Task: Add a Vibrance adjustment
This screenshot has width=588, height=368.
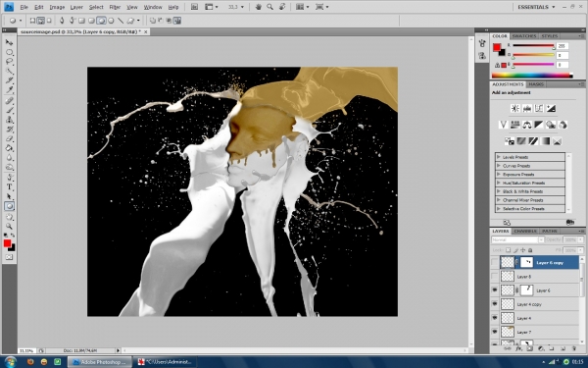Action: tap(504, 125)
